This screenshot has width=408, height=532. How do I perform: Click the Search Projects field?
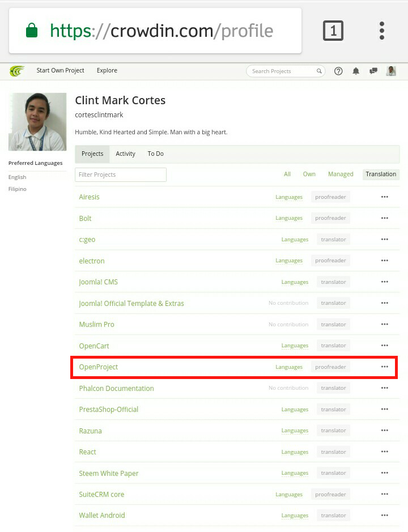[286, 71]
